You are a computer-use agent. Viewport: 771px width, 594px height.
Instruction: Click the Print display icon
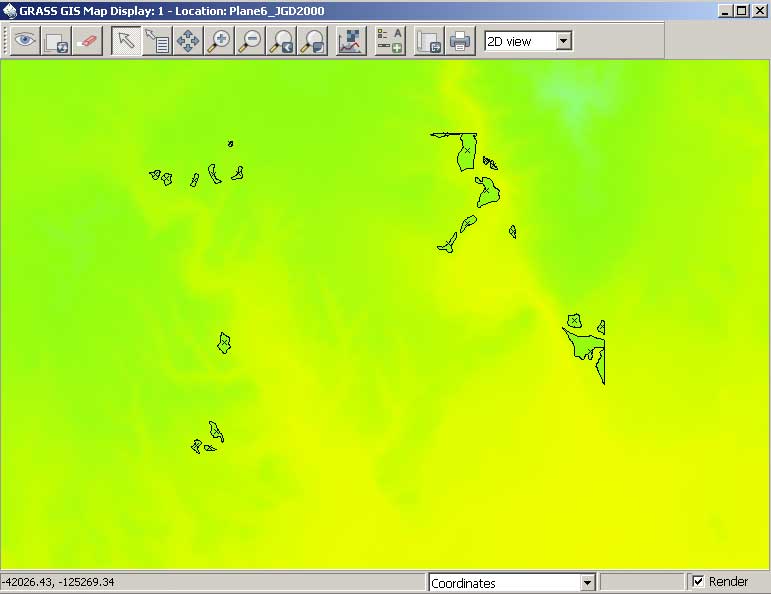[460, 41]
